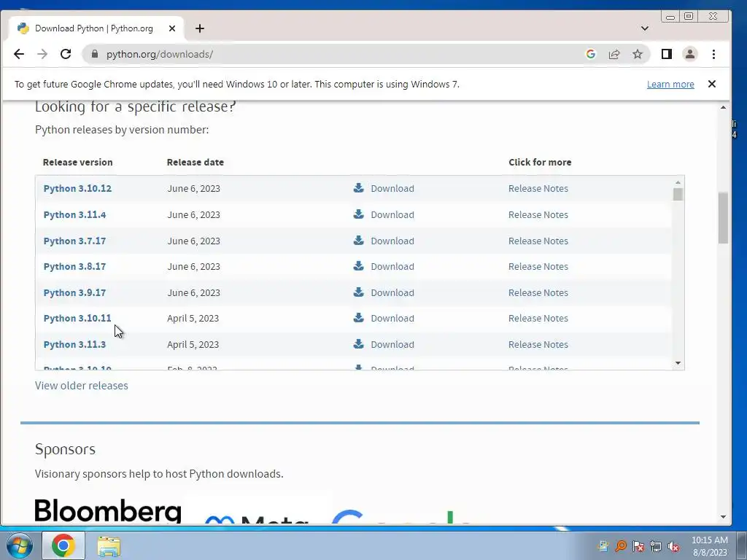Open Chrome side panel icon

coord(667,54)
